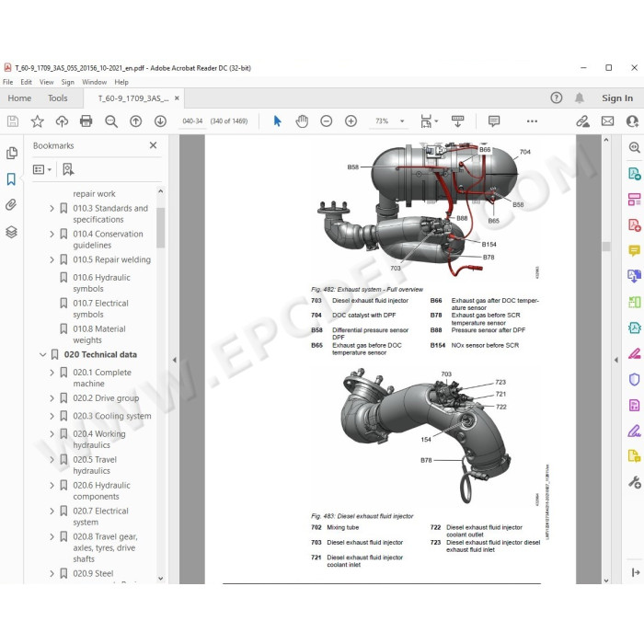The height and width of the screenshot is (644, 644).
Task: Expand the 010.5 Repair welding bookmark
Action: (52, 259)
